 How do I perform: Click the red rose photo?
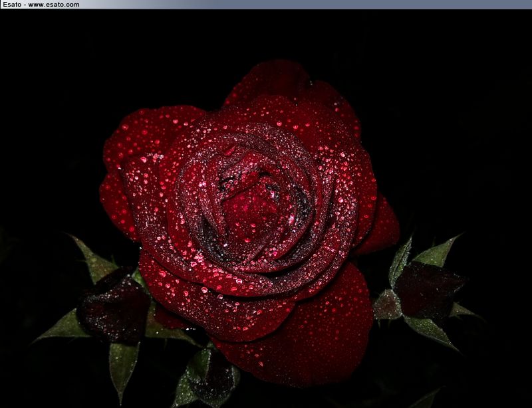266,209
